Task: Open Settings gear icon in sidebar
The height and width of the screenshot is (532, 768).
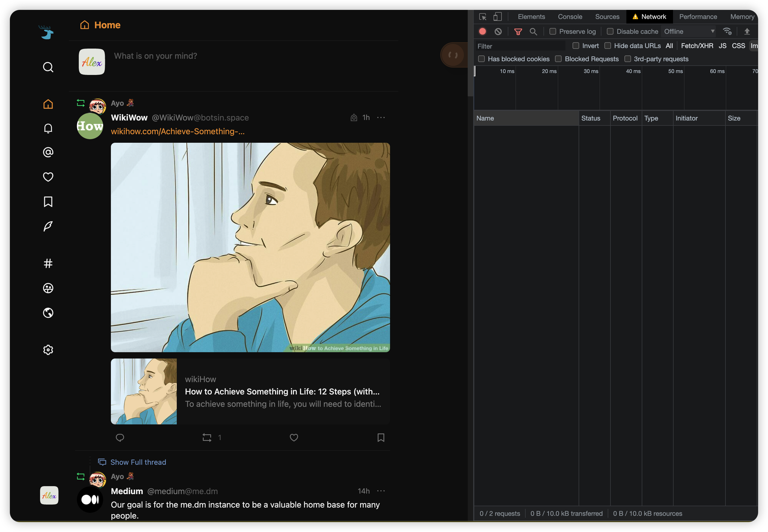Action: pos(48,350)
